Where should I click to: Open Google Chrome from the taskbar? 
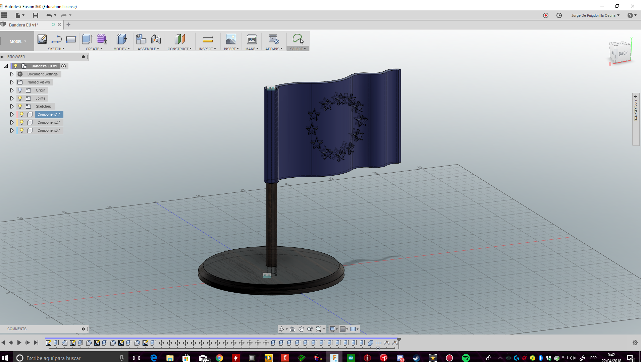[x=219, y=358]
